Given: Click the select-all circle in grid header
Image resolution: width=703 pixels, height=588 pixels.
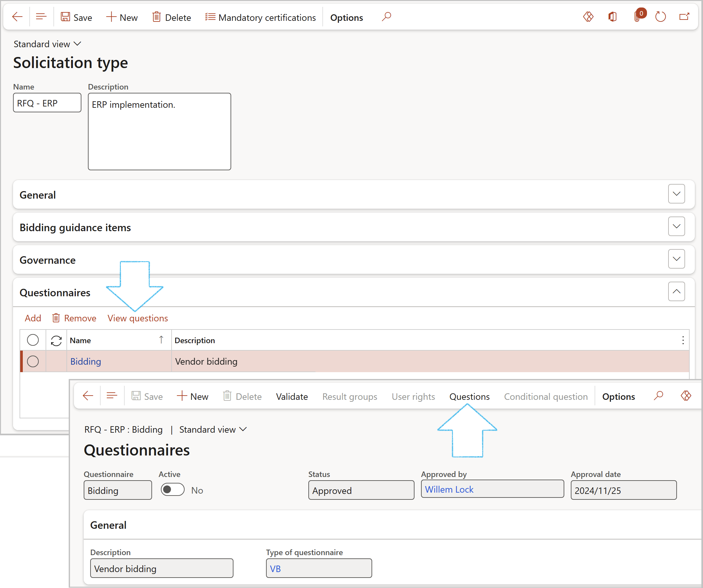Looking at the screenshot, I should click(x=33, y=340).
